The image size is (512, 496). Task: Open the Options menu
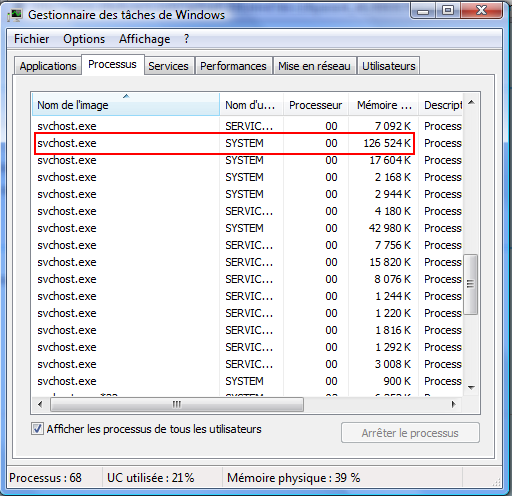84,39
